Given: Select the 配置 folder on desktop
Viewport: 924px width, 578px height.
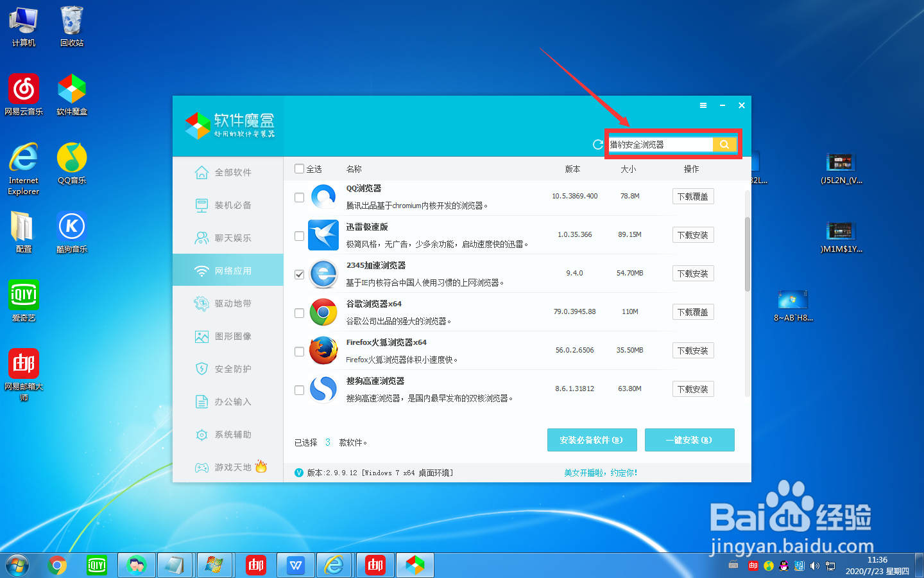Looking at the screenshot, I should point(24,232).
